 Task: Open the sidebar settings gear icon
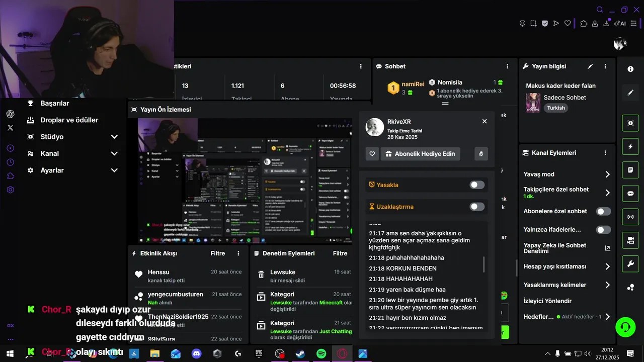[x=10, y=190]
